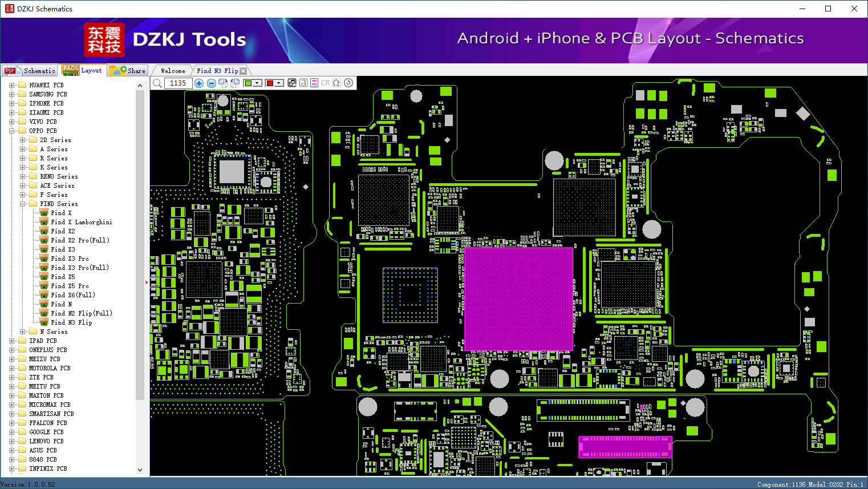Close the Find N3 Flip tab
The width and height of the screenshot is (868, 489).
(x=244, y=71)
